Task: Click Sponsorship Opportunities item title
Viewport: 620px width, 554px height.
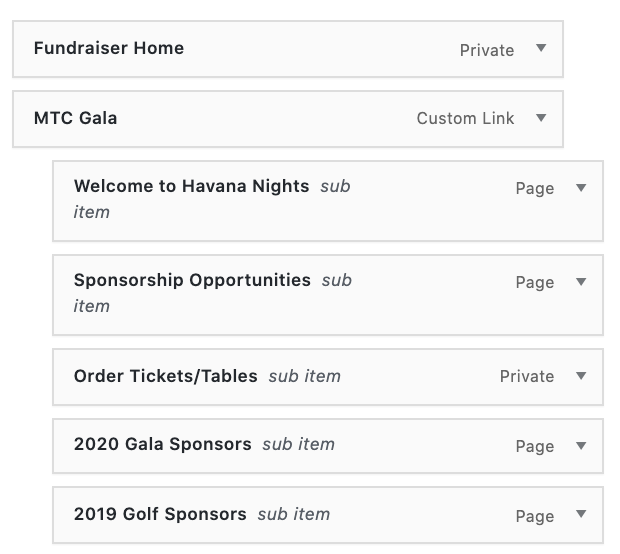Action: click(x=192, y=280)
